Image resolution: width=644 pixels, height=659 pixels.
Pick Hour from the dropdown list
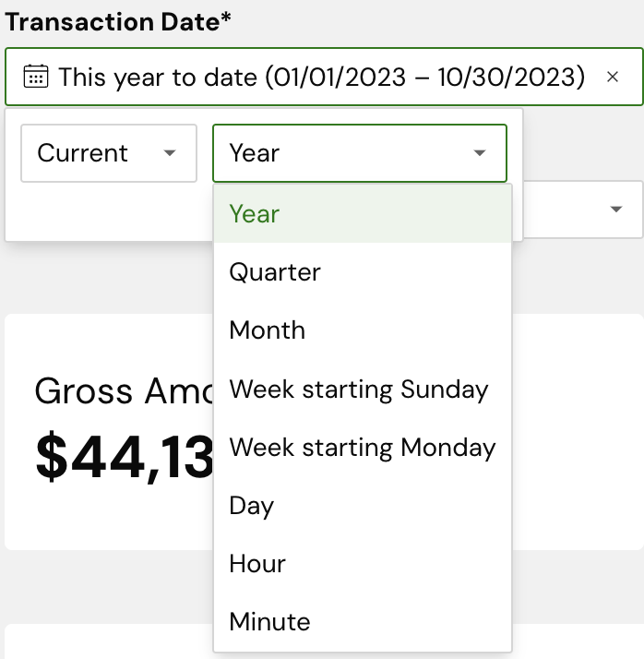pos(257,564)
